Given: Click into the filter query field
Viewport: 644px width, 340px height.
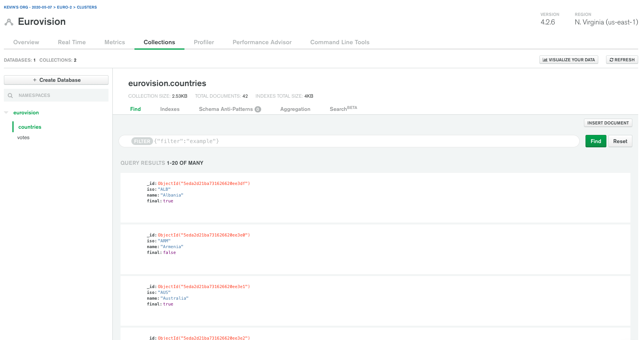Looking at the screenshot, I should point(349,141).
